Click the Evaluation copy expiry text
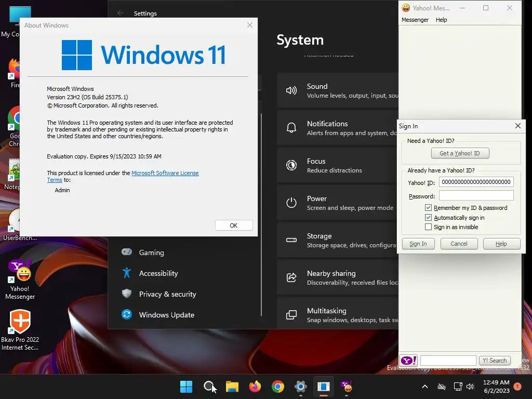 point(104,156)
